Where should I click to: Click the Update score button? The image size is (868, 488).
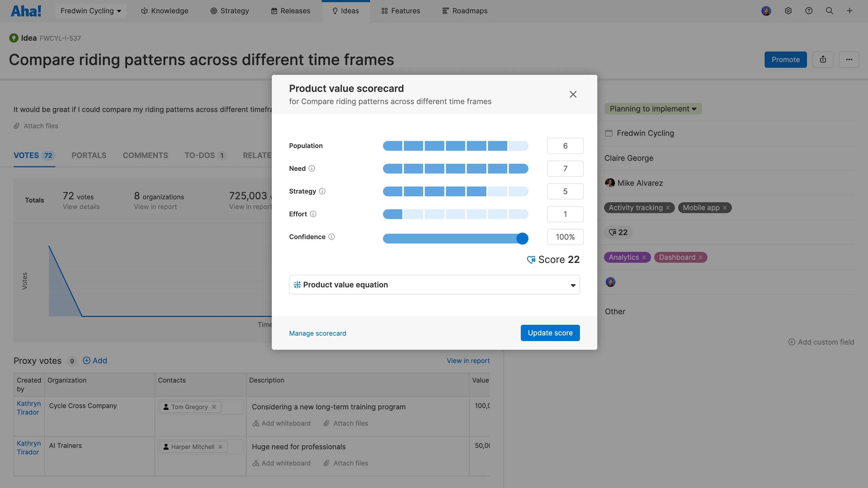[x=550, y=333]
